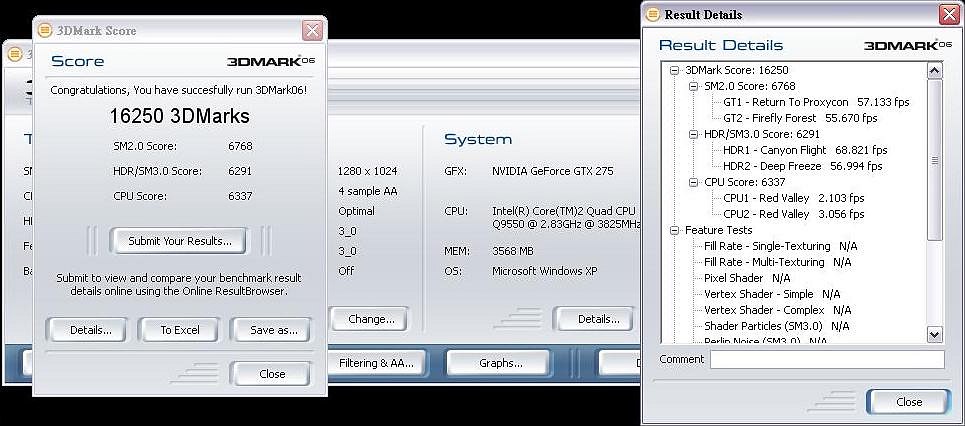Click the 4 sample AA setting text
The width and height of the screenshot is (965, 426).
point(367,191)
